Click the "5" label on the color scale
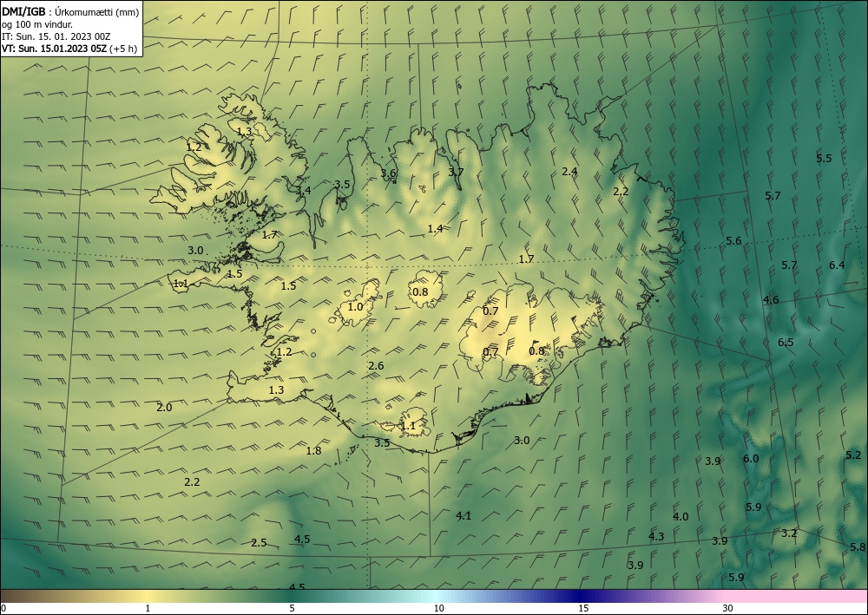 coord(292,609)
